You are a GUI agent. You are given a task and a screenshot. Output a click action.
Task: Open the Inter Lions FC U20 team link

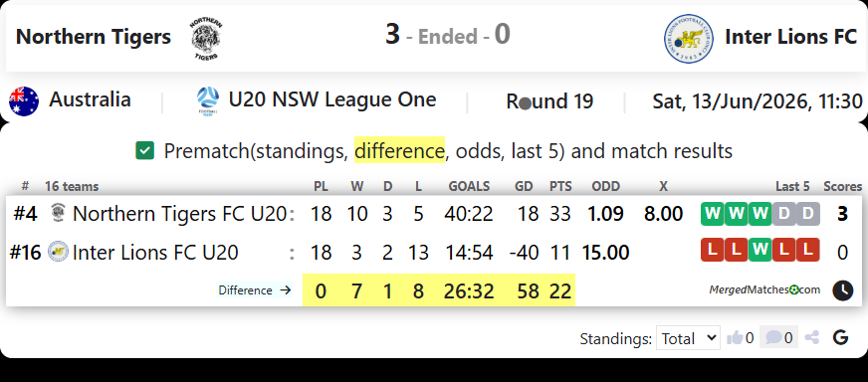coord(155,253)
